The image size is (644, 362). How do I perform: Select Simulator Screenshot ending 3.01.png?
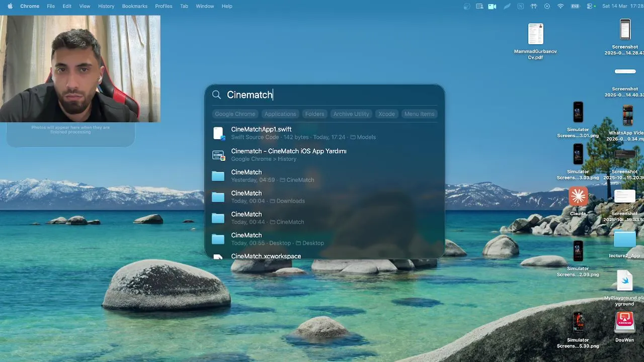pos(578,120)
